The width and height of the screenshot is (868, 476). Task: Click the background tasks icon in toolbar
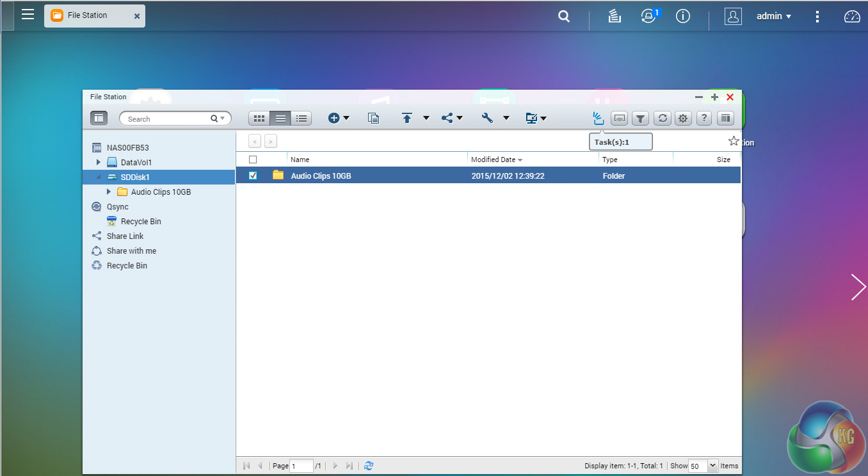click(599, 118)
